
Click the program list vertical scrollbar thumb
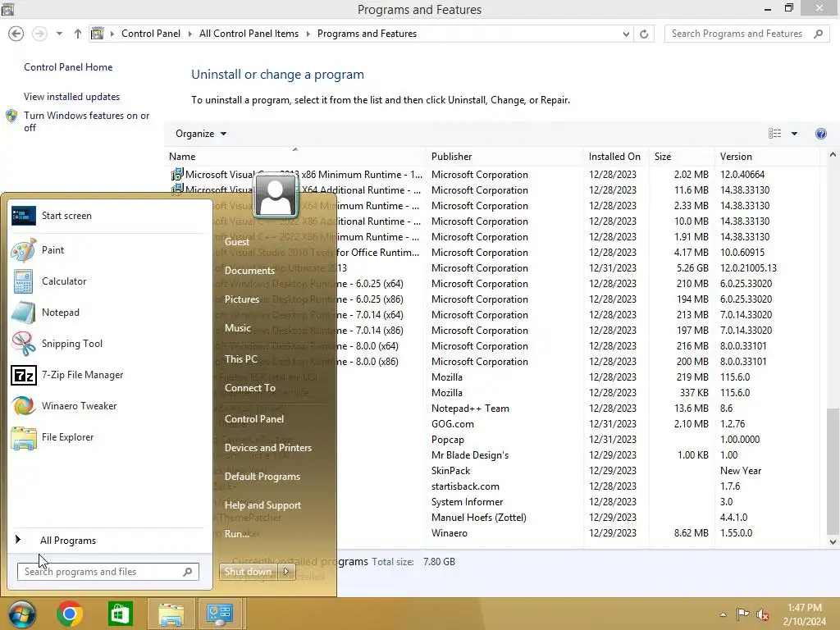(833, 470)
